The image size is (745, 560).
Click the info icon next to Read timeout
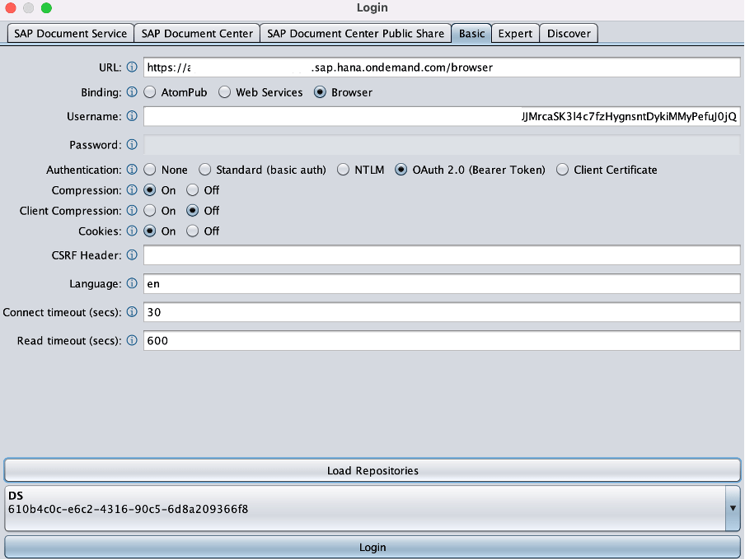click(x=132, y=340)
